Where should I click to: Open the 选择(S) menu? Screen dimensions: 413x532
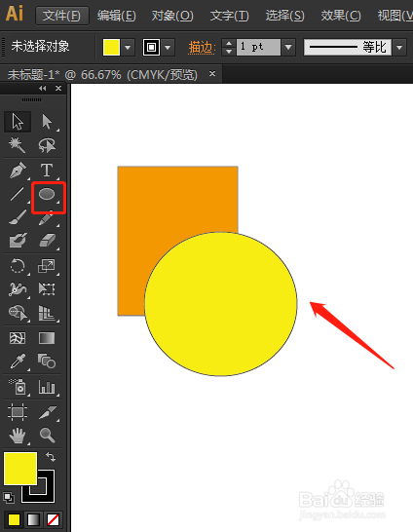(284, 16)
